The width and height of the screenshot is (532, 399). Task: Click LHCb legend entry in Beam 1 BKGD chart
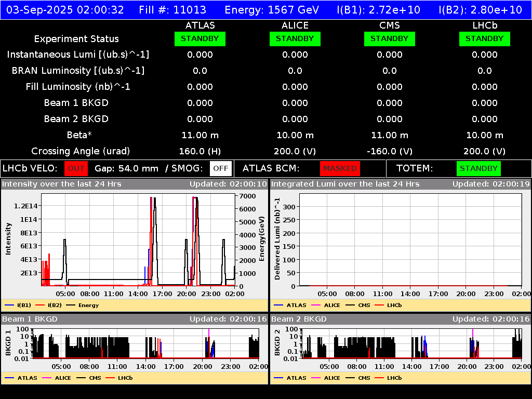click(x=119, y=378)
